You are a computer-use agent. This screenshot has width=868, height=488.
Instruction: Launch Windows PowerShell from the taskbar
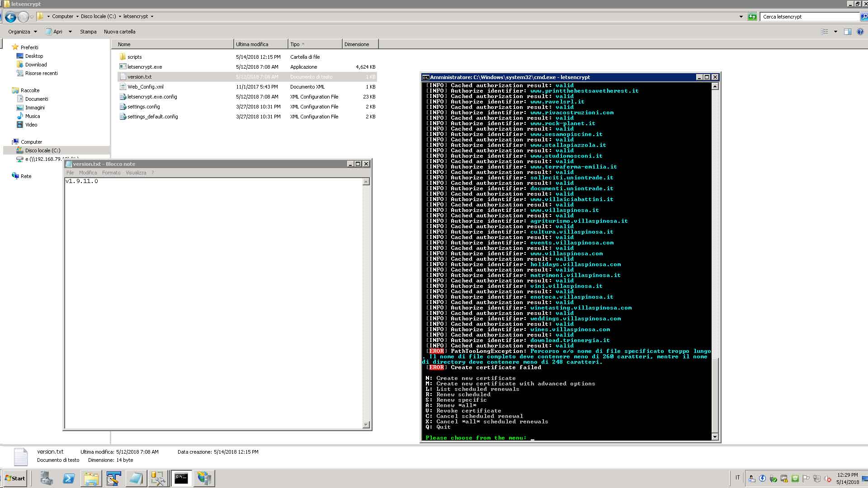click(69, 479)
